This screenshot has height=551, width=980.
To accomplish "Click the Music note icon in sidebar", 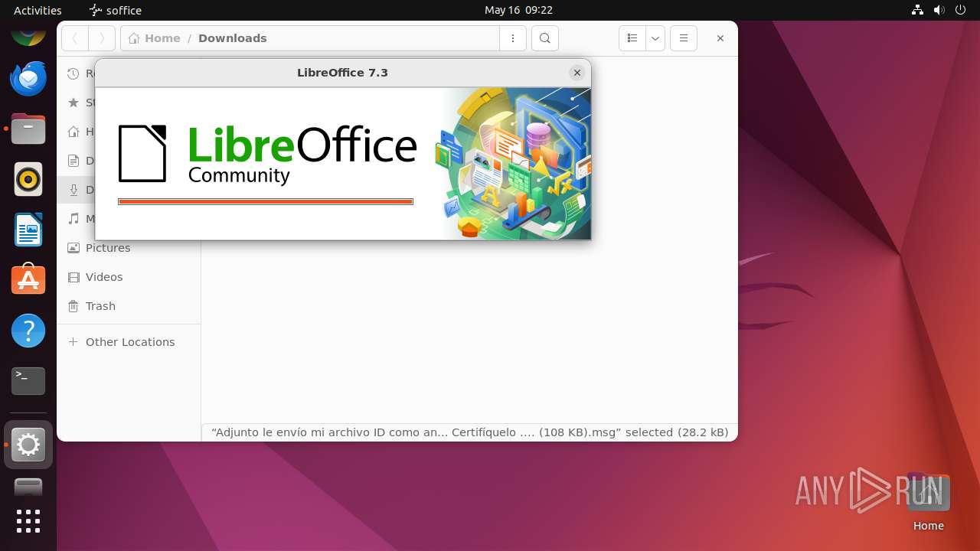I will click(x=73, y=219).
